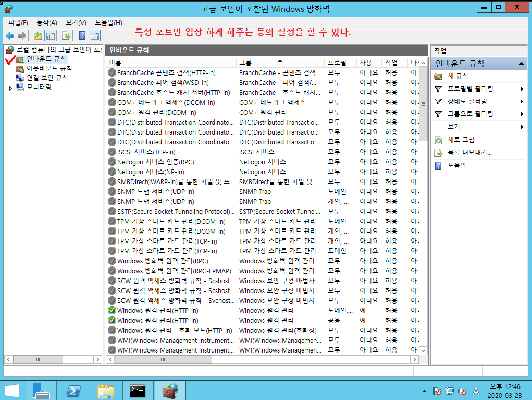Click the 프로필별 필터링 funnel icon
This screenshot has height=400, width=532.
tap(438, 89)
